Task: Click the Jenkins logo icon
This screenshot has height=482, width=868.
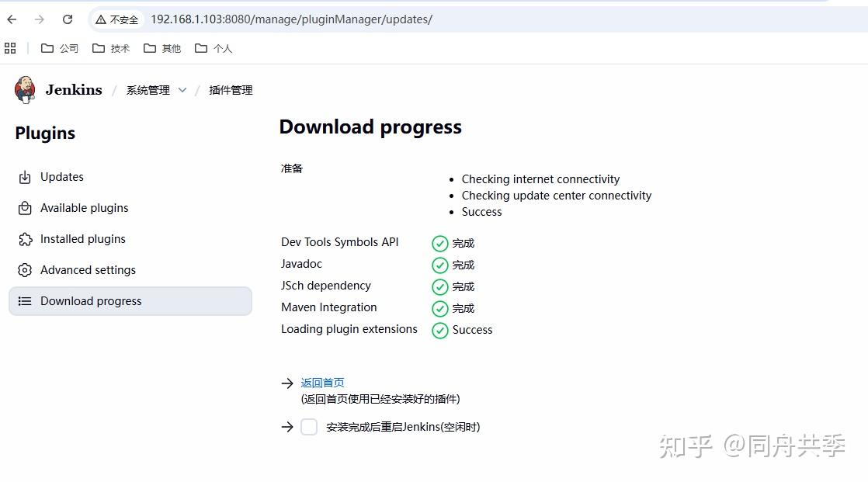Action: tap(24, 89)
